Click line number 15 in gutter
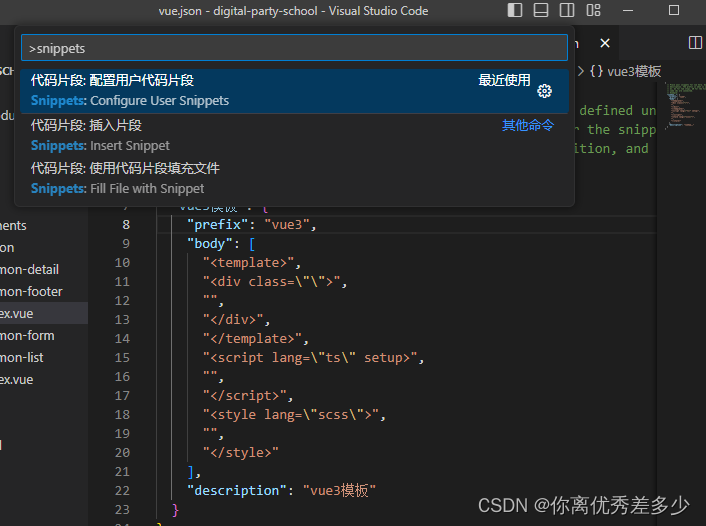Screen dimensions: 706x526 click(x=122, y=358)
